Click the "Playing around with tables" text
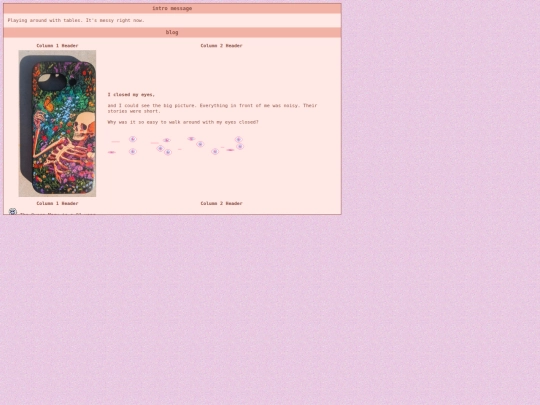 [x=76, y=20]
